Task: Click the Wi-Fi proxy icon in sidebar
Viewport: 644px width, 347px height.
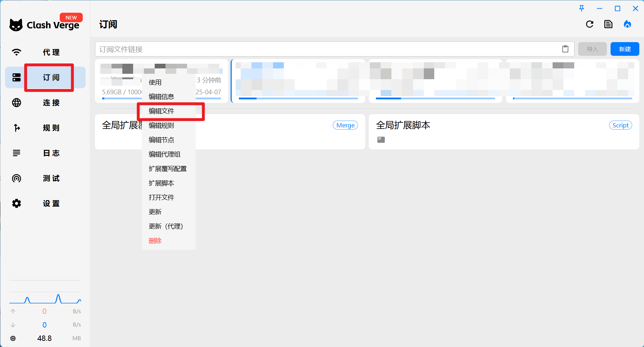Action: tap(17, 52)
